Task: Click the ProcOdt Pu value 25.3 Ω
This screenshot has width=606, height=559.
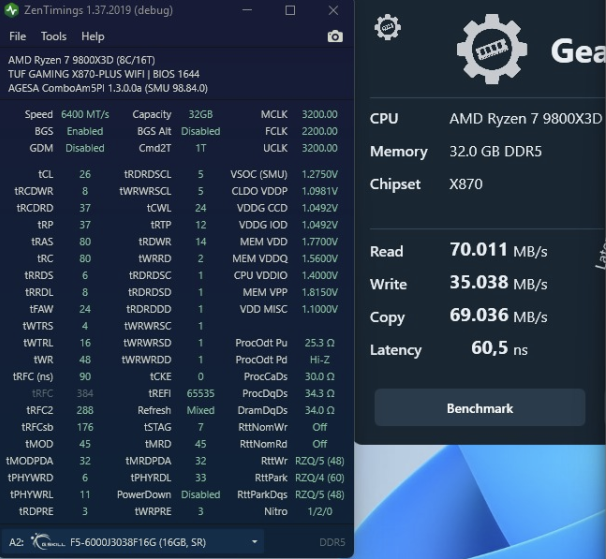Action: tap(320, 343)
